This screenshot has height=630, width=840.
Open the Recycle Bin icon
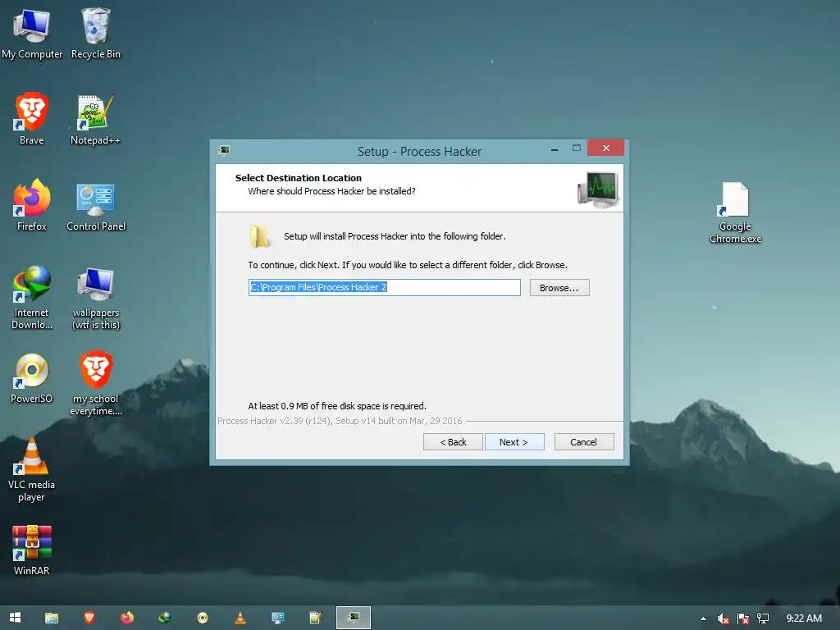(96, 33)
